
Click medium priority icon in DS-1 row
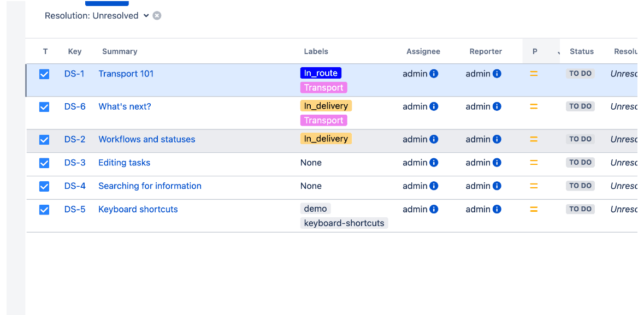click(534, 74)
